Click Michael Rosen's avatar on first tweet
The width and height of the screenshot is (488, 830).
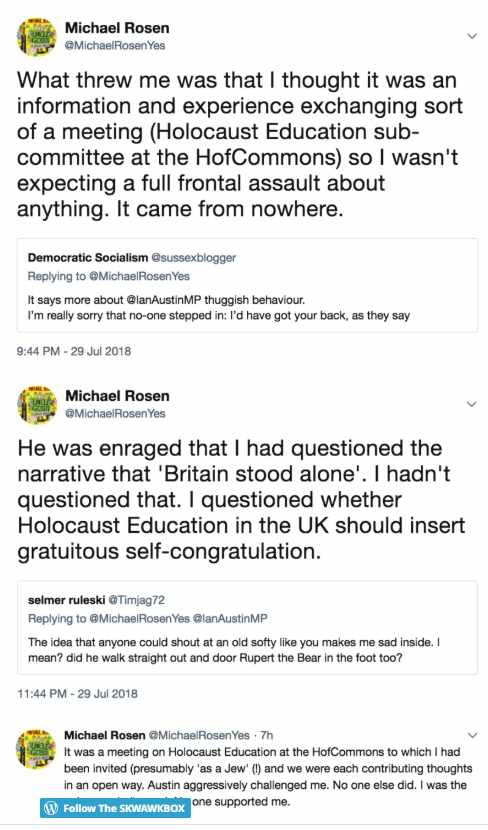tap(36, 37)
